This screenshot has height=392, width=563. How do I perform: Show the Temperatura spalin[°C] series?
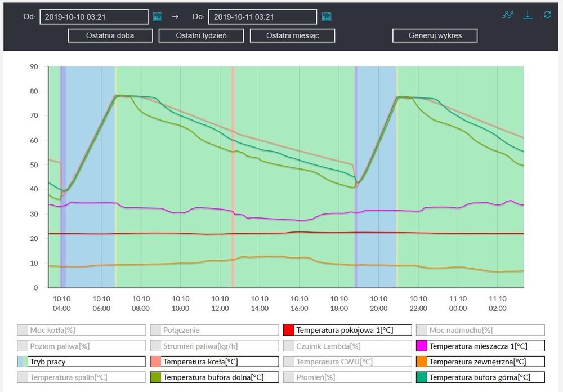pos(81,377)
